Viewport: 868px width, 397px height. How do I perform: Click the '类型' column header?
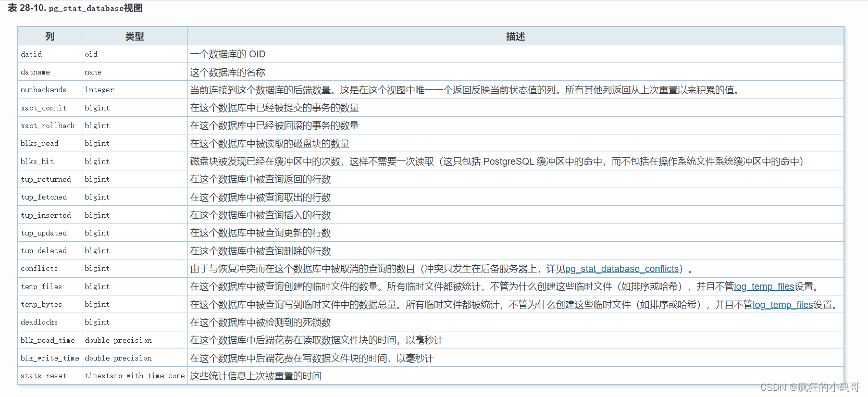pos(134,36)
